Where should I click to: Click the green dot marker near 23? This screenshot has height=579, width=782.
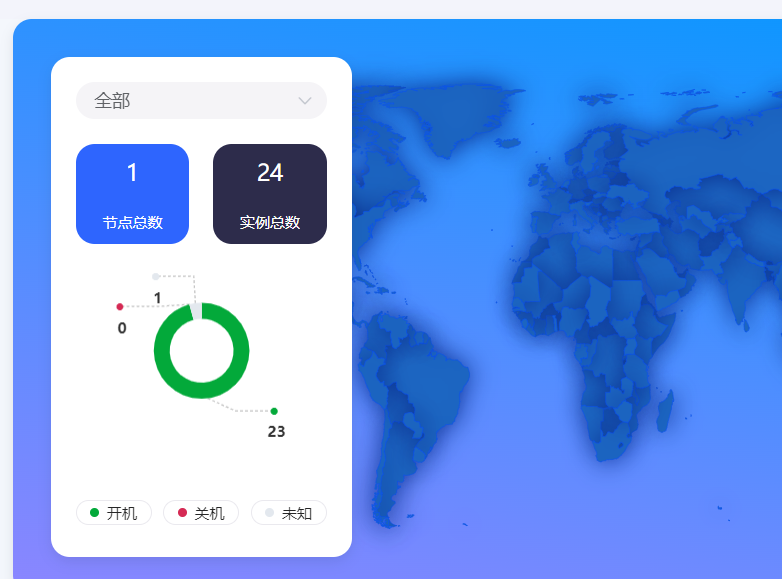pos(274,411)
